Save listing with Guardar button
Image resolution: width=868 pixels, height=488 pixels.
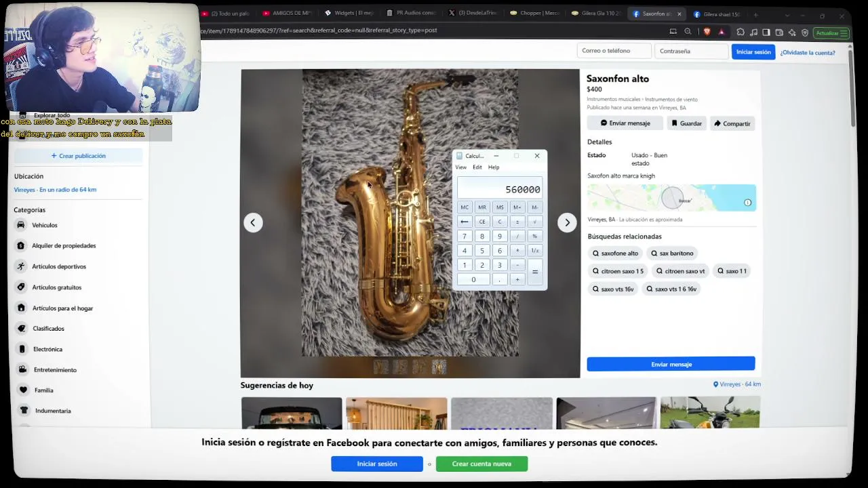click(686, 123)
